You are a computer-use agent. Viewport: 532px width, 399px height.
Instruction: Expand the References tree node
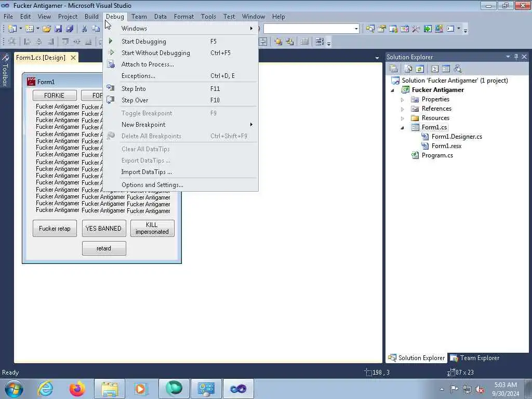tap(403, 109)
